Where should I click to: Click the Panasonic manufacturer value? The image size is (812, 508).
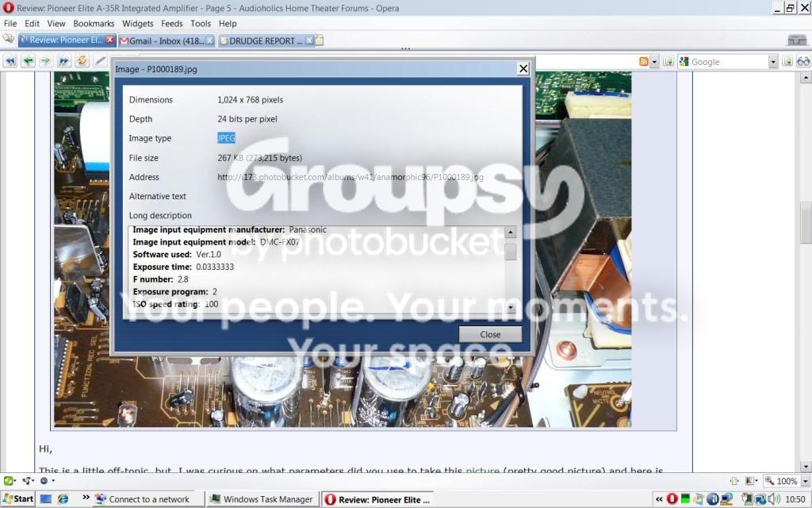[x=308, y=229]
